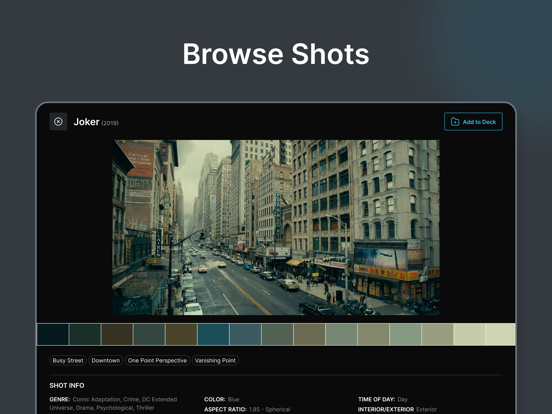The image size is (552, 414).
Task: Pick the dark brown third palette swatch
Action: pos(117,334)
